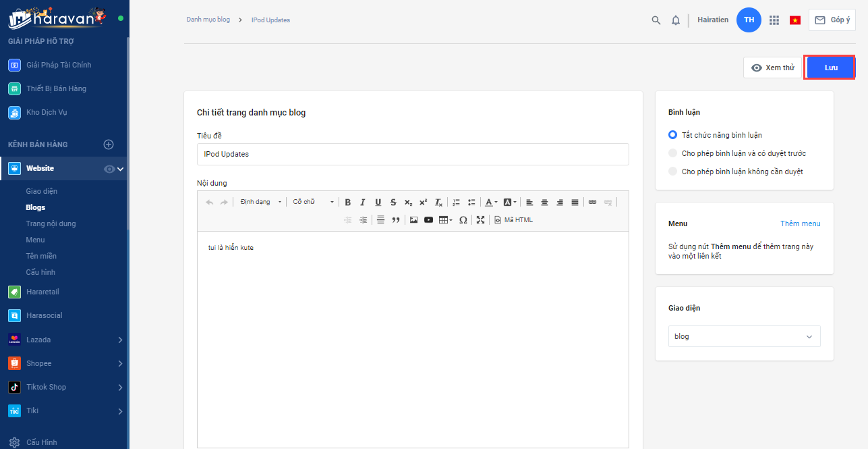Viewport: 868px width, 449px height.
Task: Choose 'Cho phép bình luận không cần duyệt'
Action: point(672,171)
